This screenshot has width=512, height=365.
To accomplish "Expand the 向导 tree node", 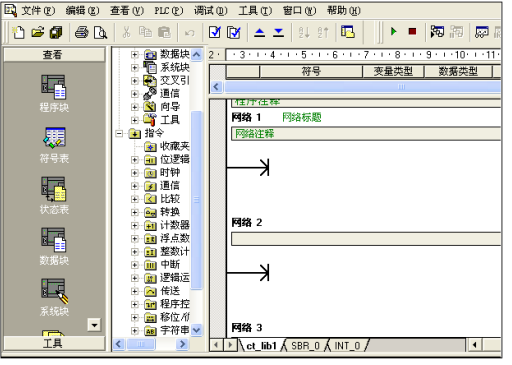I will 134,107.
